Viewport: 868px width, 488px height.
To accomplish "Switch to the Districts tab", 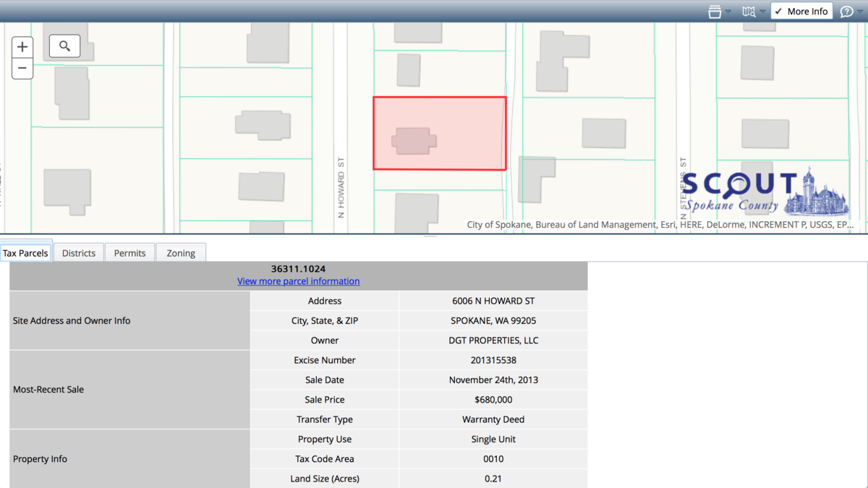I will [x=78, y=252].
